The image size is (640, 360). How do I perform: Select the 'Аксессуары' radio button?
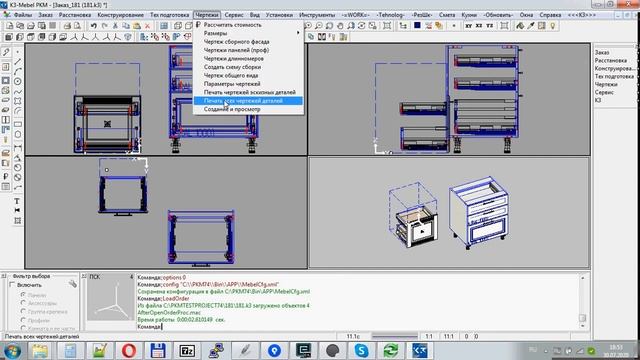[23, 303]
